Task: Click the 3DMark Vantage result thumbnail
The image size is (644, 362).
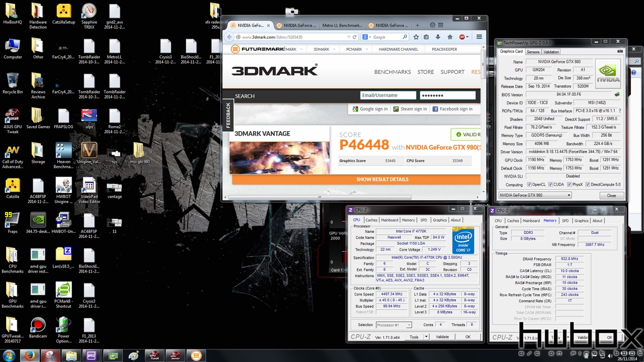Action: point(279,158)
